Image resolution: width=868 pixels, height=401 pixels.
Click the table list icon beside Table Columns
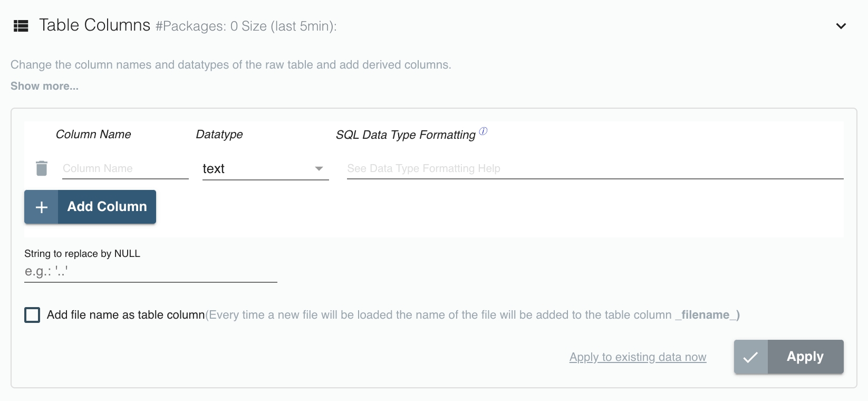point(21,26)
